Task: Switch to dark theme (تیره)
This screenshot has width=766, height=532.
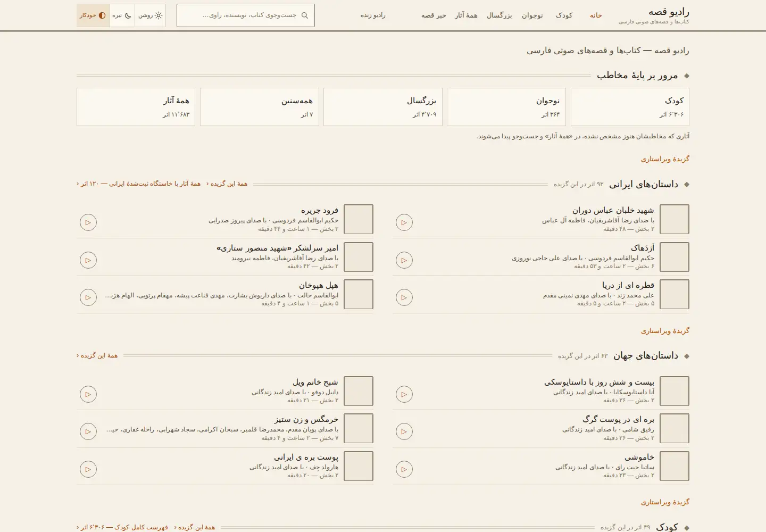Action: click(122, 15)
